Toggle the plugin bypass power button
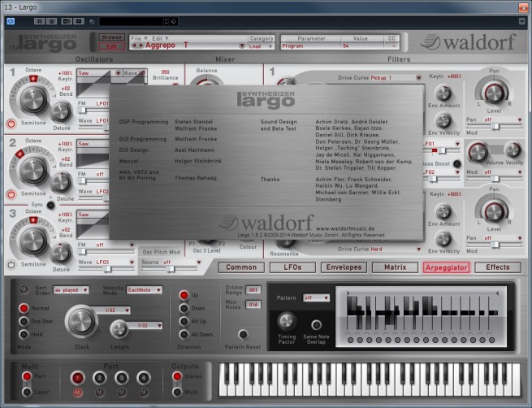This screenshot has height=408, width=532. (11, 21)
